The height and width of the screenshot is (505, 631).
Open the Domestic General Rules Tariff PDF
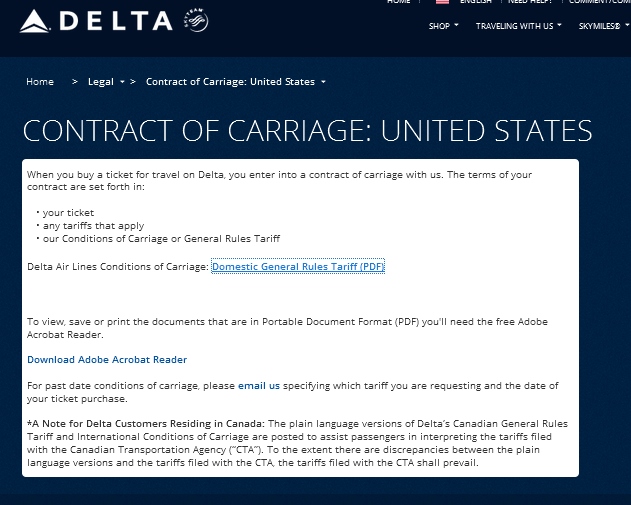pos(298,267)
